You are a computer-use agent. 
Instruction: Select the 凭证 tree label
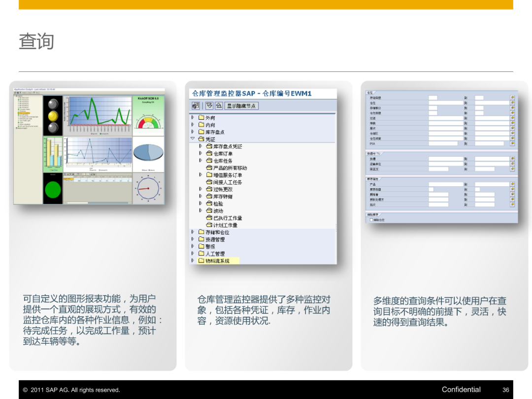coord(210,139)
